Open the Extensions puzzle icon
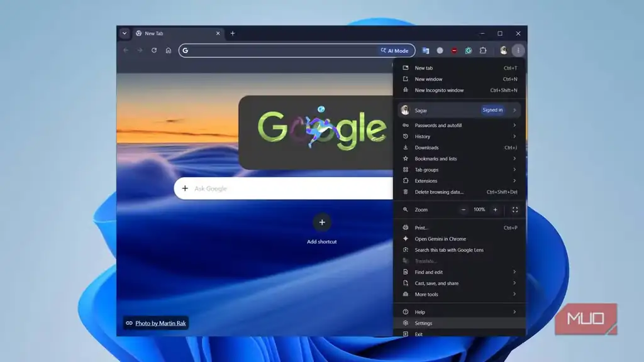 coord(483,50)
